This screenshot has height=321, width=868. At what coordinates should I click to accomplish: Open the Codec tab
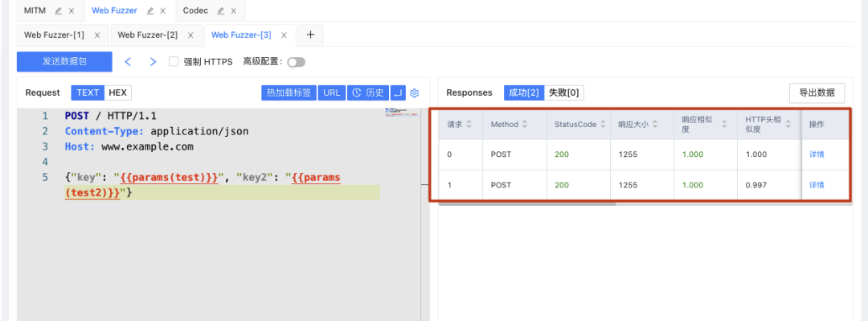(x=195, y=10)
